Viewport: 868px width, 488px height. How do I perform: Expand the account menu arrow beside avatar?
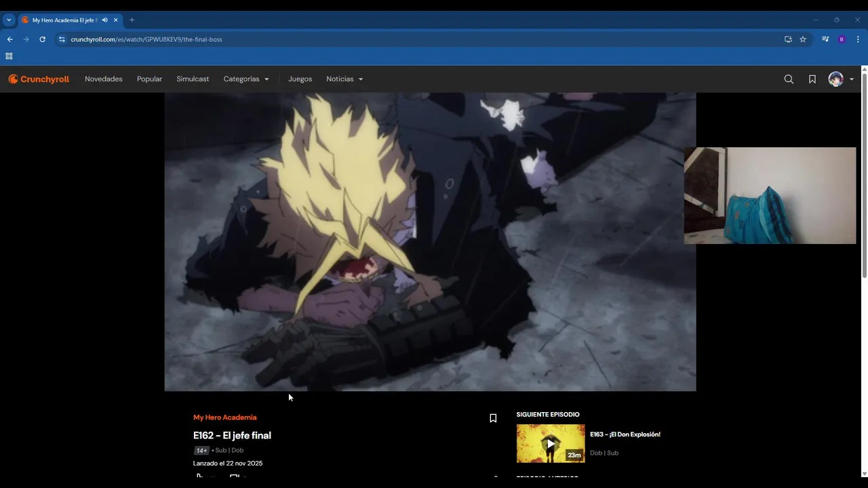[852, 79]
